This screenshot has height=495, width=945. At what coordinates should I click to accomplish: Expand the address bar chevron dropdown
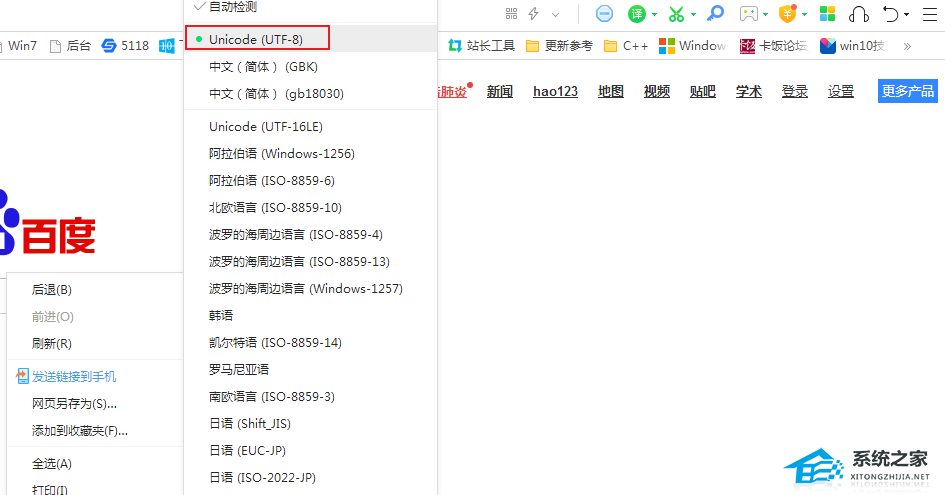[556, 14]
